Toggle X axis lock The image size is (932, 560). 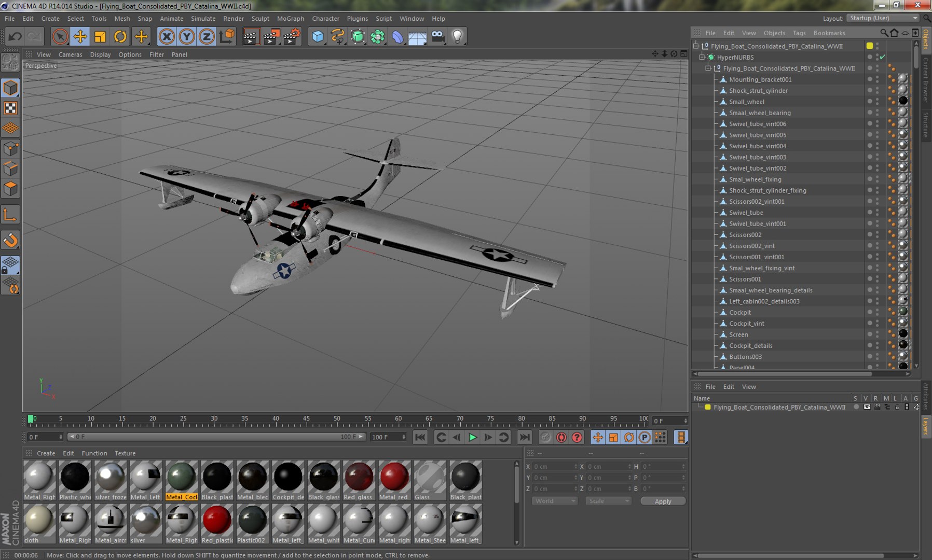[x=167, y=36]
